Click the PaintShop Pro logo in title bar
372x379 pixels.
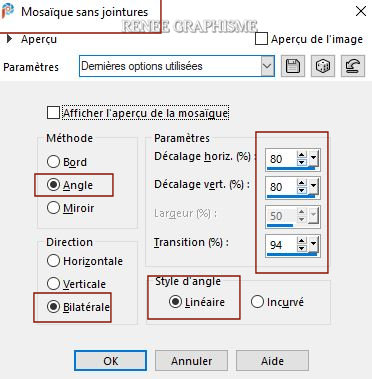(7, 11)
